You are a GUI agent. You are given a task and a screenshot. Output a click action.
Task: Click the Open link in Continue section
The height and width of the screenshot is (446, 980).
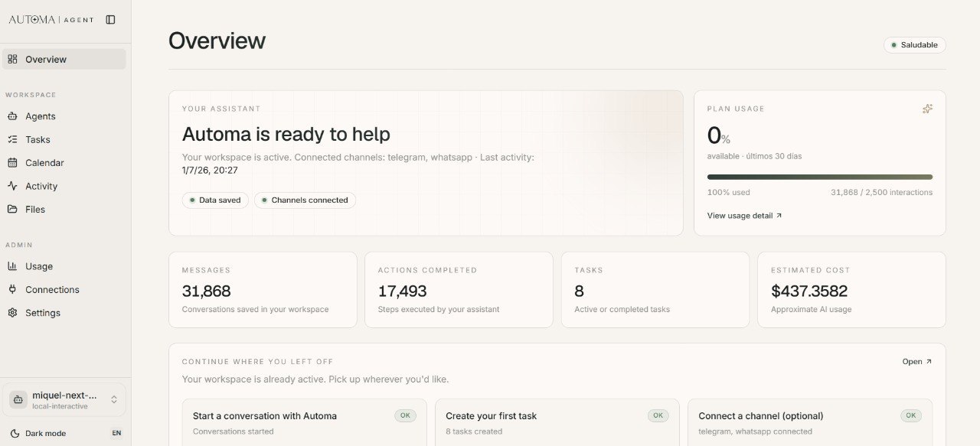click(x=917, y=362)
